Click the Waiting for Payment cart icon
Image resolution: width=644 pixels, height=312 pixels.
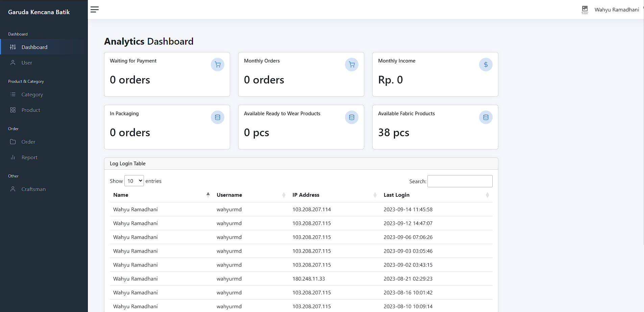pyautogui.click(x=217, y=65)
